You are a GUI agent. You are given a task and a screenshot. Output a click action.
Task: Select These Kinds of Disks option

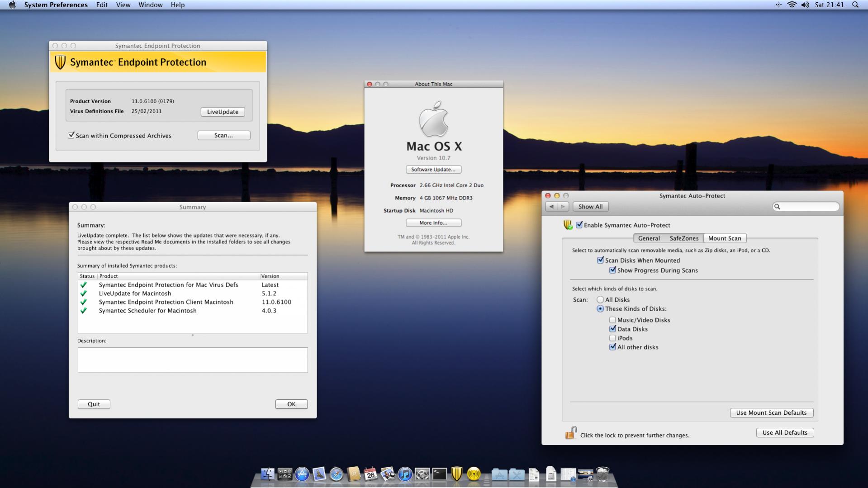coord(600,308)
